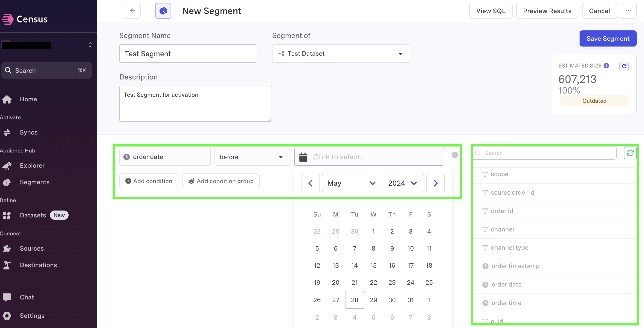Open Segments in sidebar
Image resolution: width=644 pixels, height=328 pixels.
click(35, 182)
